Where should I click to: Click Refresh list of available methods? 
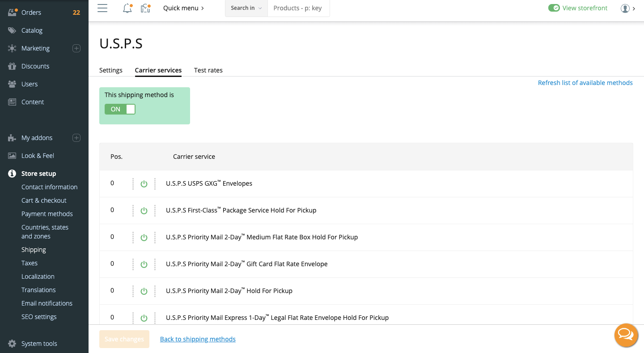(x=585, y=83)
